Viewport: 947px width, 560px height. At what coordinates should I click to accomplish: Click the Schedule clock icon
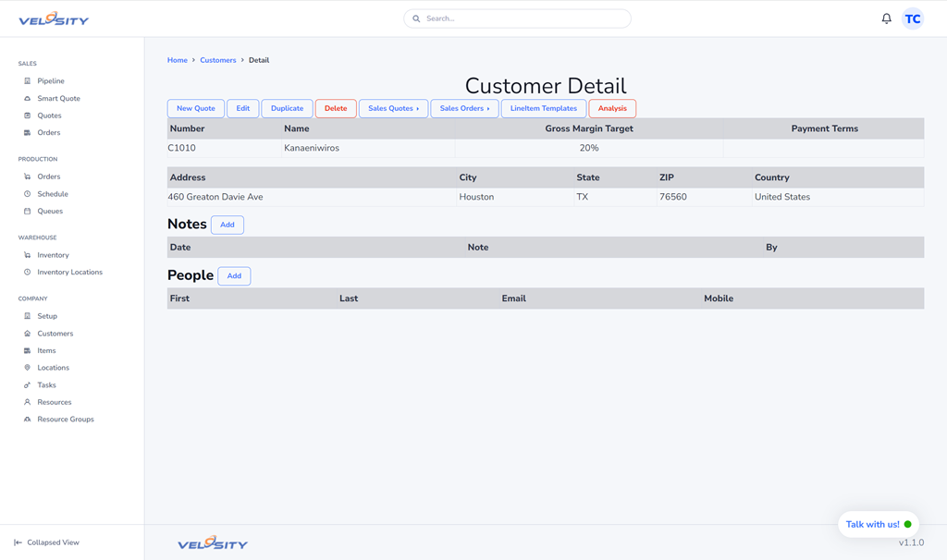click(27, 194)
